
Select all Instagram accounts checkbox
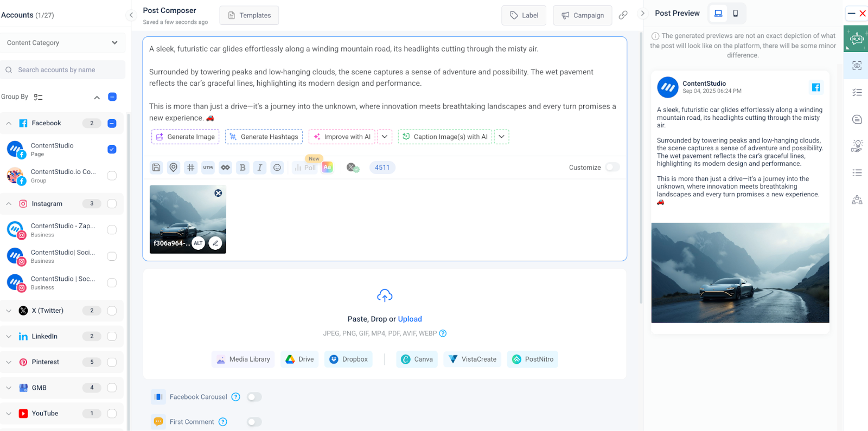tap(112, 204)
